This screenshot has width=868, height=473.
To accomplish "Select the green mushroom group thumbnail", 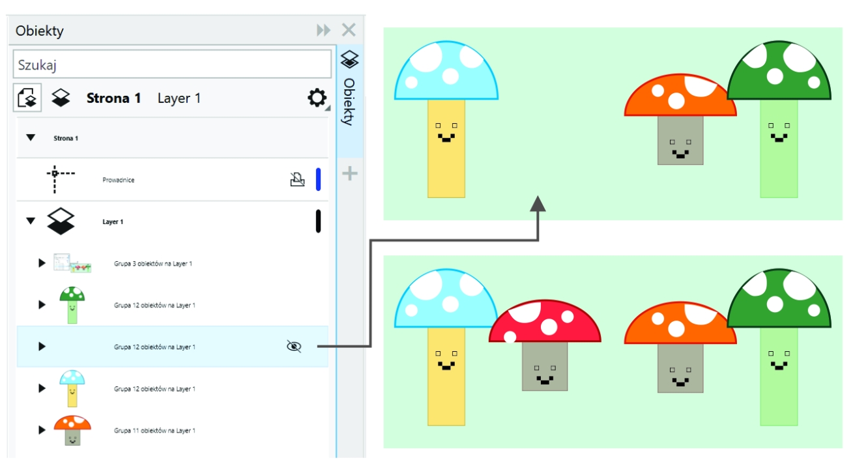I will (x=72, y=305).
